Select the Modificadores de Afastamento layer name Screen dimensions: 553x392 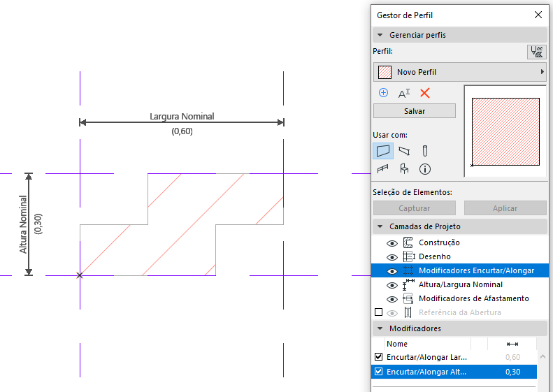[x=473, y=298]
